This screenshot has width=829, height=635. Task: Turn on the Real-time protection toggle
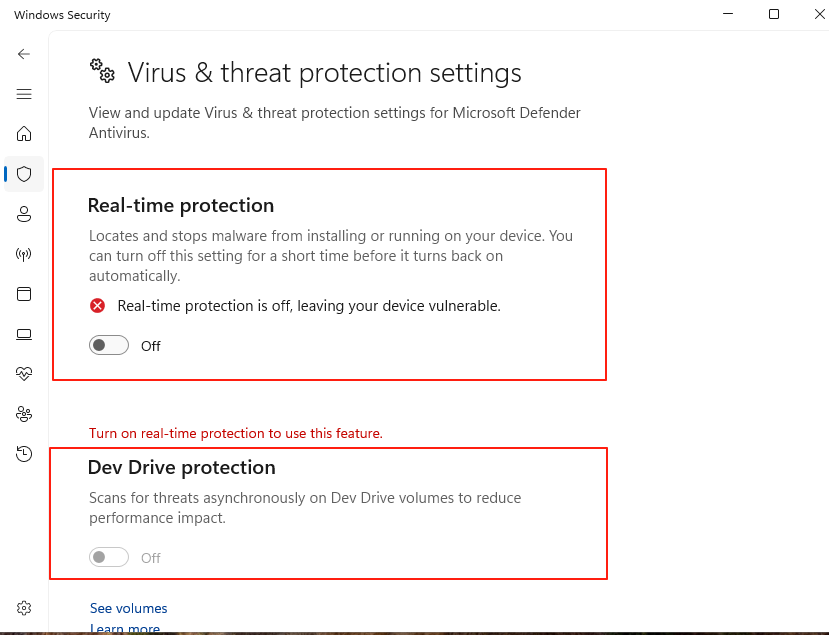tap(109, 346)
